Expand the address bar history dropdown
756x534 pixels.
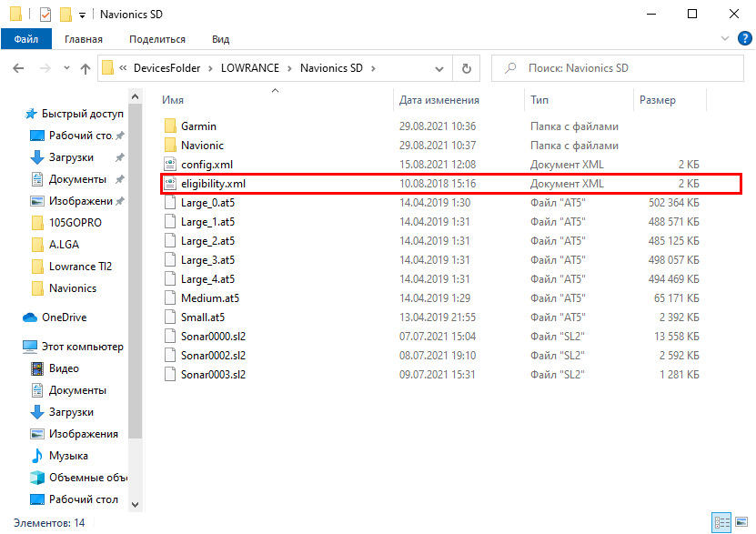[439, 68]
